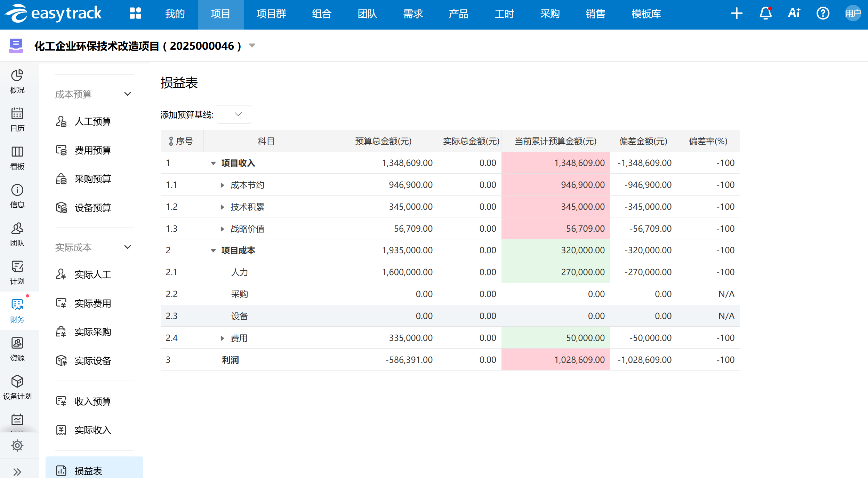
Task: Open the 添加预算基线 dropdown
Action: 234,114
